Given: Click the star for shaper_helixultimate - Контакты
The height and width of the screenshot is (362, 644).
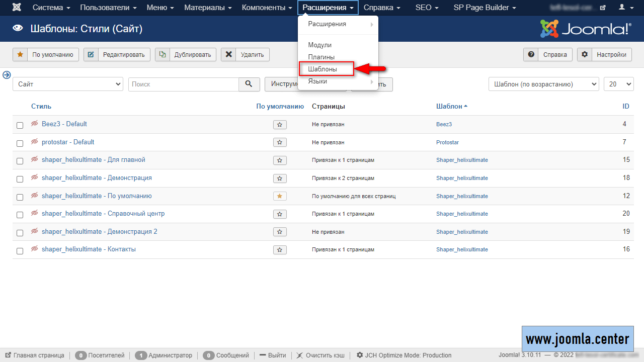Looking at the screenshot, I should click(x=280, y=250).
